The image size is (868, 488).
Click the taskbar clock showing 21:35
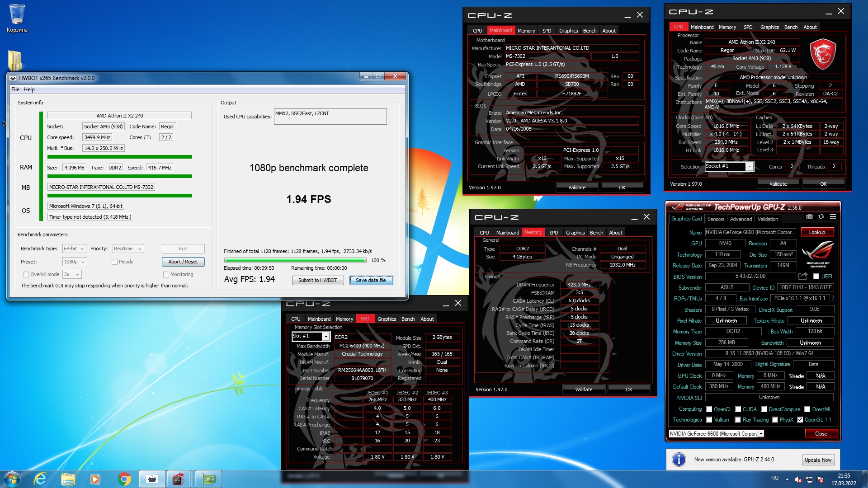coord(844,479)
